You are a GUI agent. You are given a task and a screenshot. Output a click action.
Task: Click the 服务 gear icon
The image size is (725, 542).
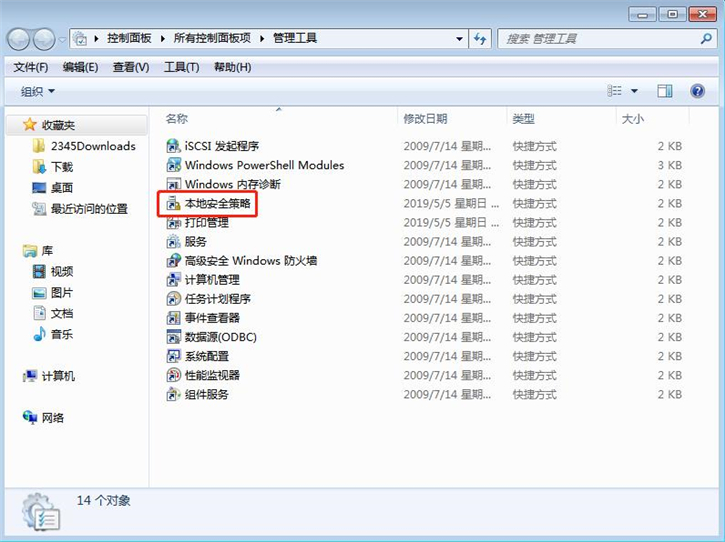click(x=173, y=242)
